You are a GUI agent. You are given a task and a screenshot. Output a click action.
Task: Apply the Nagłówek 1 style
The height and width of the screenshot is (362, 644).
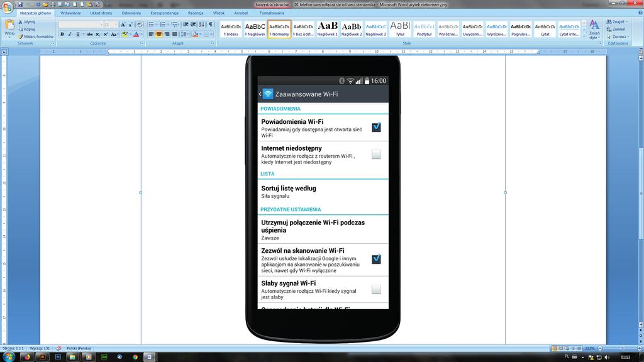coord(327,29)
